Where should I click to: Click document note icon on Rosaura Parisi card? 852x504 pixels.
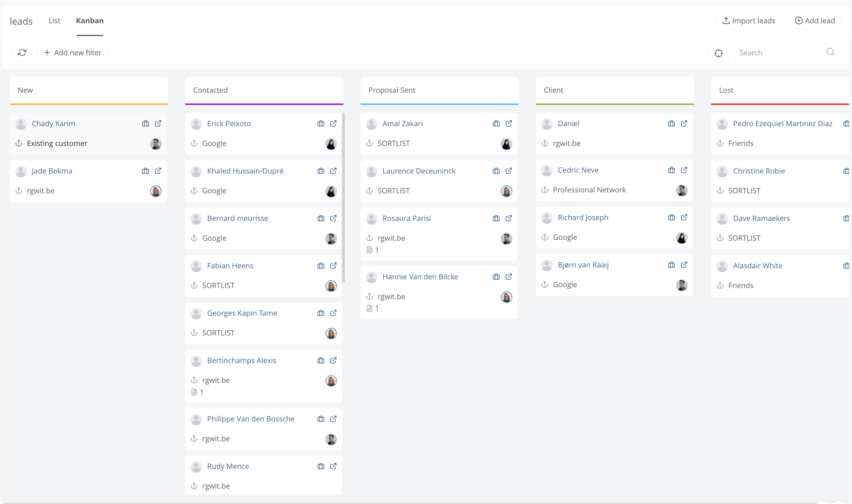pos(369,250)
